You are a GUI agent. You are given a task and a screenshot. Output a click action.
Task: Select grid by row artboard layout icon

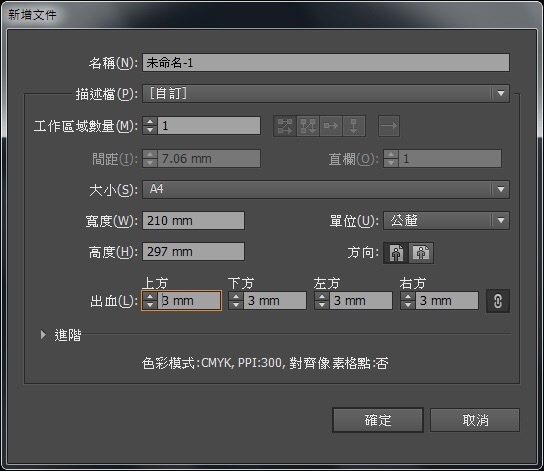285,126
